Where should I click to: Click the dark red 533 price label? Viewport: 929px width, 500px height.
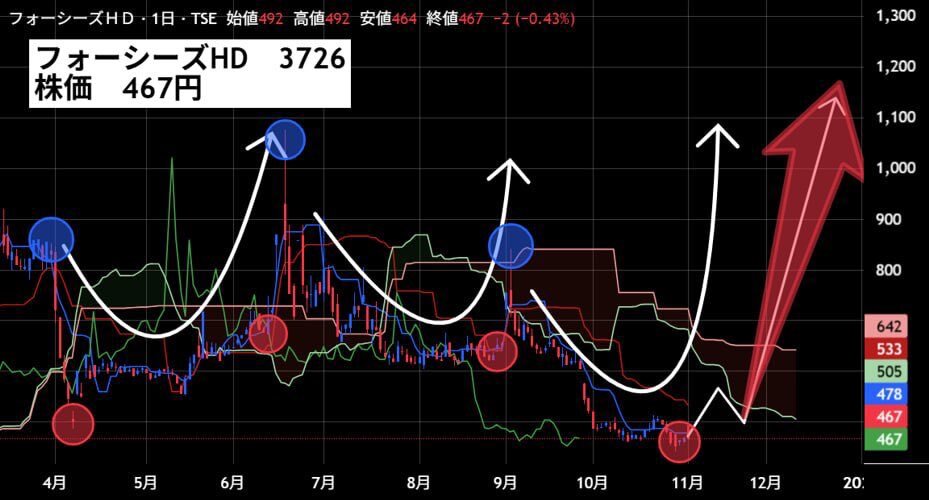point(888,349)
